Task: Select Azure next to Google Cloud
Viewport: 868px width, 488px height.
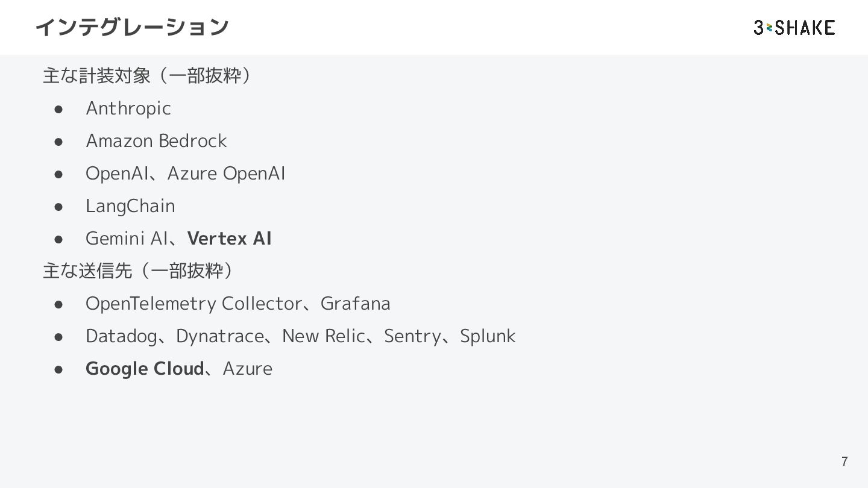Action: click(x=247, y=369)
